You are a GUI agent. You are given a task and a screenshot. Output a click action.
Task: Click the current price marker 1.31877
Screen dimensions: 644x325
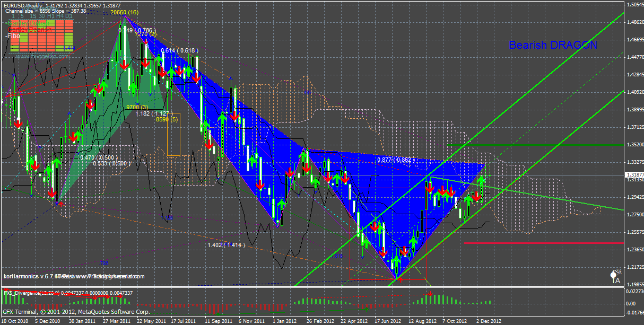pyautogui.click(x=634, y=174)
